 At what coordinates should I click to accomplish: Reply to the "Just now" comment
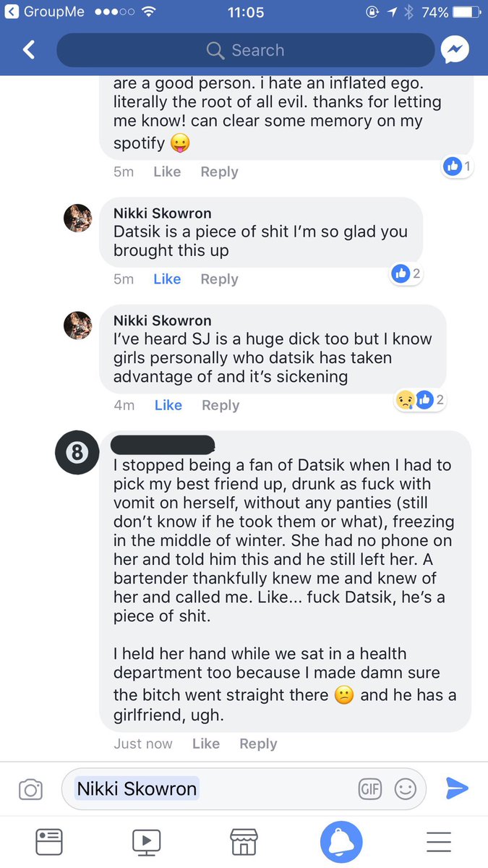tap(258, 744)
